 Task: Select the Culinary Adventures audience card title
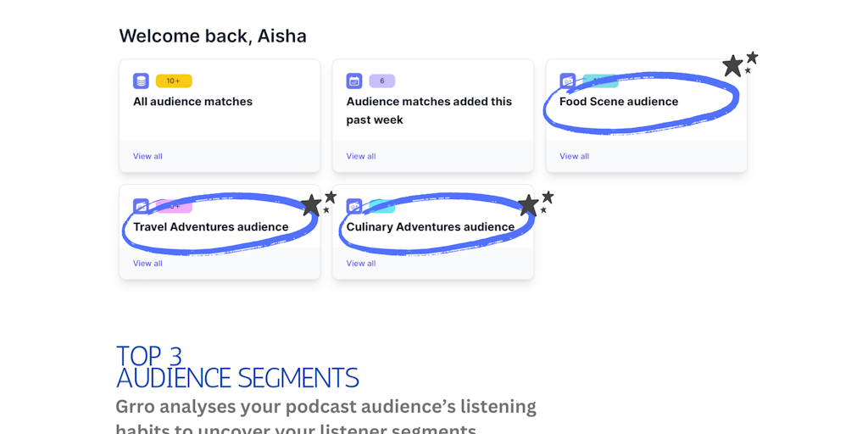pyautogui.click(x=431, y=227)
